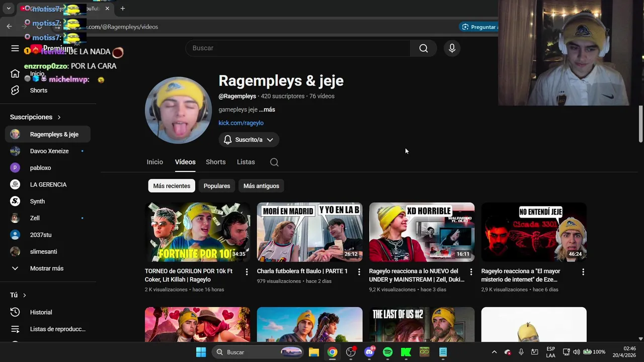Open Windows Start menu
Viewport: 644px width, 362px height.
(201, 352)
